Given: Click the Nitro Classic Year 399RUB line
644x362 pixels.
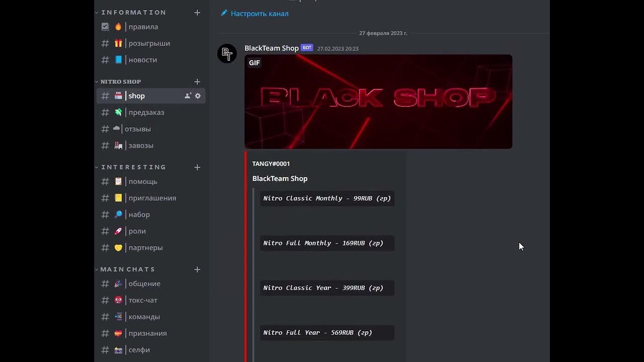Looking at the screenshot, I should pos(327,288).
